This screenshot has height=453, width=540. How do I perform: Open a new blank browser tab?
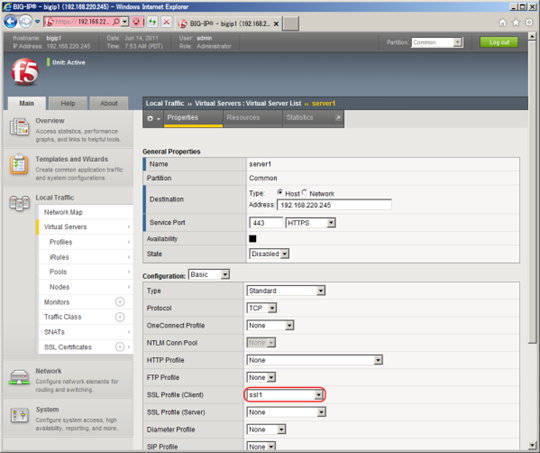(291, 23)
